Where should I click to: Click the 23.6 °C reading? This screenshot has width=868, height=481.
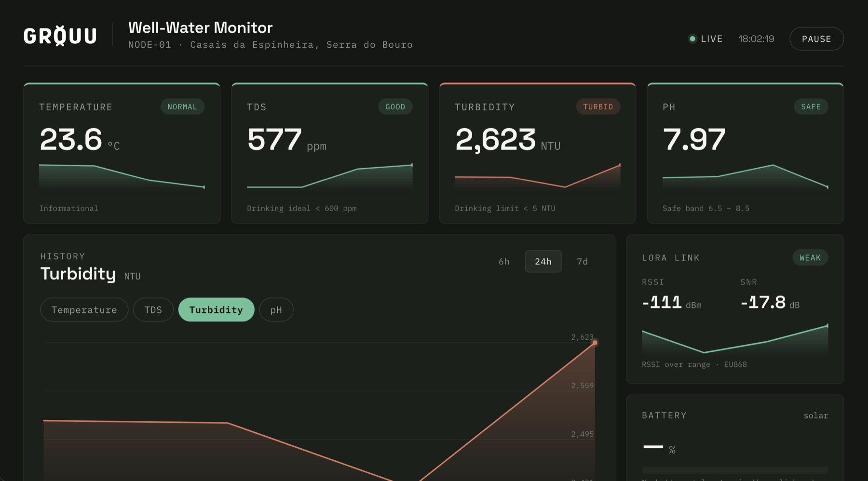tap(80, 139)
